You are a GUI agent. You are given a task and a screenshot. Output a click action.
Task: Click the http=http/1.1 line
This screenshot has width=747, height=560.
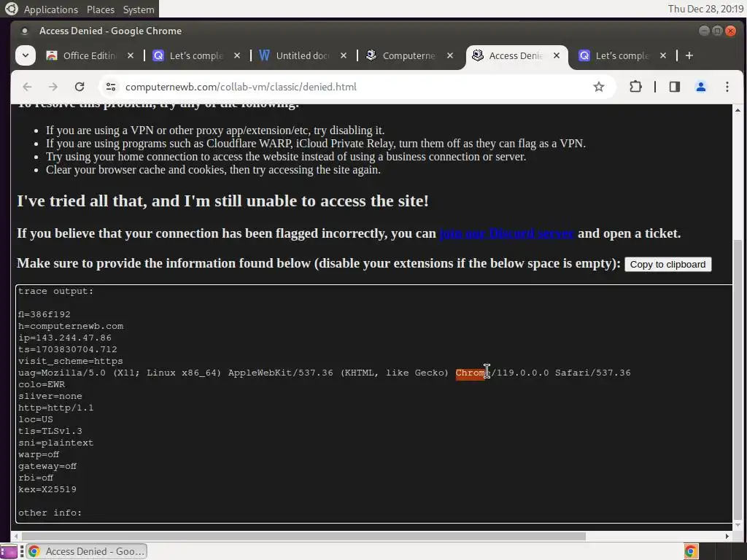click(x=55, y=408)
